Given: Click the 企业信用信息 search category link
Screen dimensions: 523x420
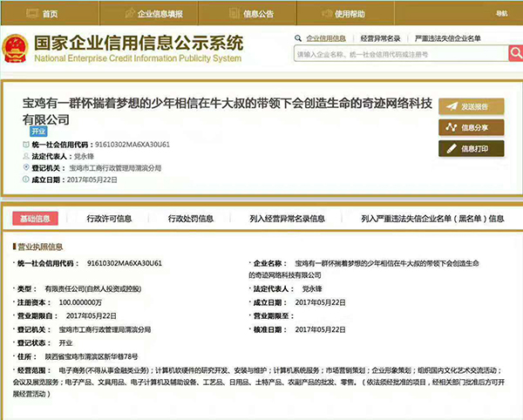Looking at the screenshot, I should tap(326, 38).
